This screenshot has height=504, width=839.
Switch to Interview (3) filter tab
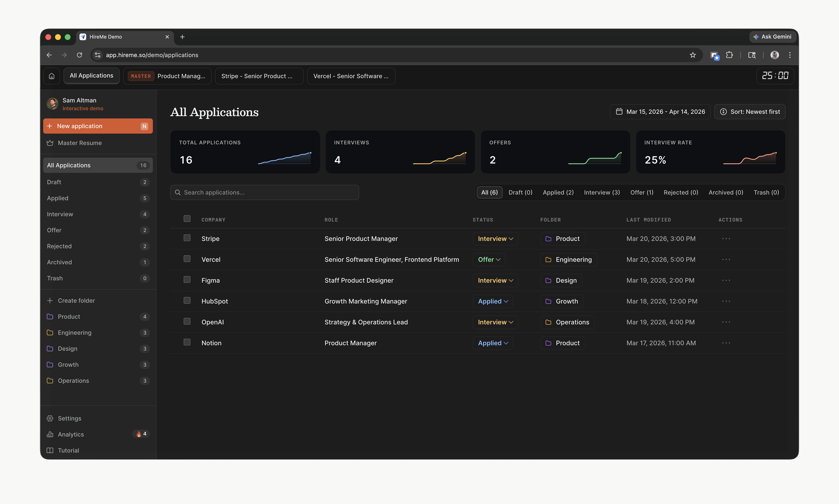pyautogui.click(x=601, y=193)
